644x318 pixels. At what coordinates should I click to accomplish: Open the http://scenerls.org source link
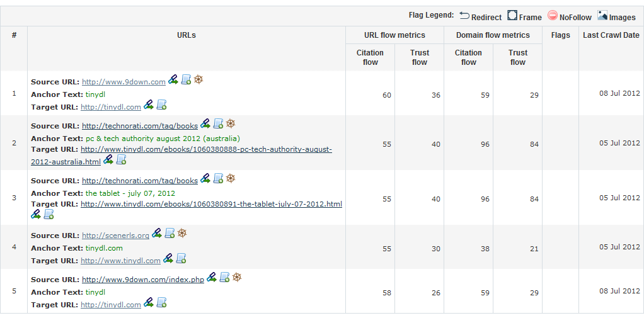(x=115, y=236)
